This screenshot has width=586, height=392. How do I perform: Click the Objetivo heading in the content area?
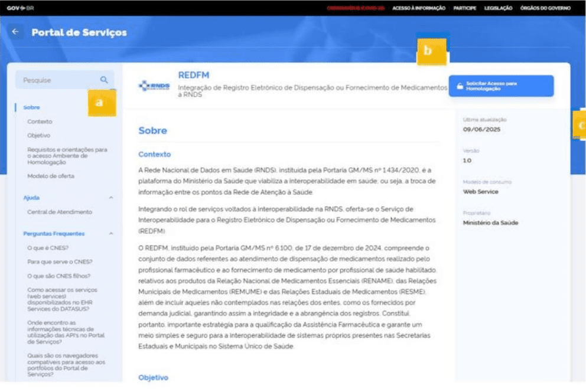pyautogui.click(x=153, y=377)
